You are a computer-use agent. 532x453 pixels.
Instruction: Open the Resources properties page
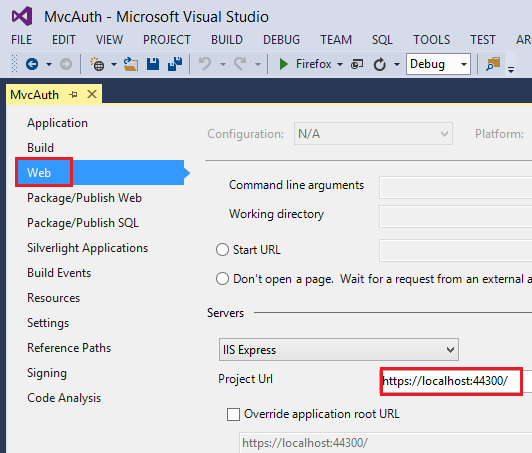click(54, 298)
